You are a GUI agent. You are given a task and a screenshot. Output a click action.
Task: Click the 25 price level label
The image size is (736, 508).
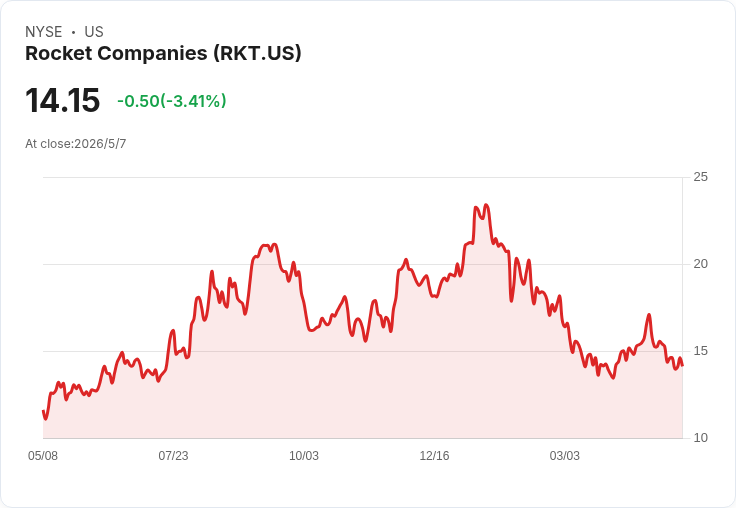pos(700,177)
